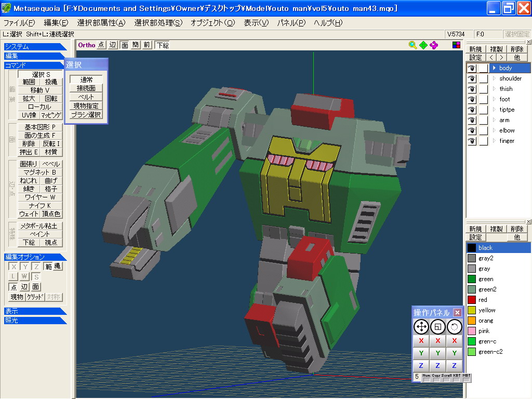Click the purple rotate-view icon
This screenshot has width=532, height=399.
[434, 45]
